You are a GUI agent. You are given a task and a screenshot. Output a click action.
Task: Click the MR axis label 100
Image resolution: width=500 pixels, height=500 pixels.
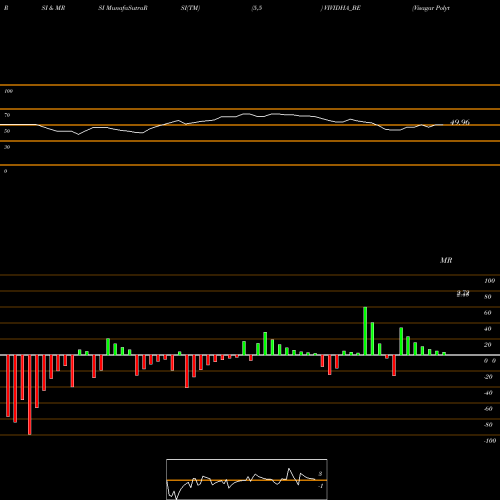click(489, 281)
